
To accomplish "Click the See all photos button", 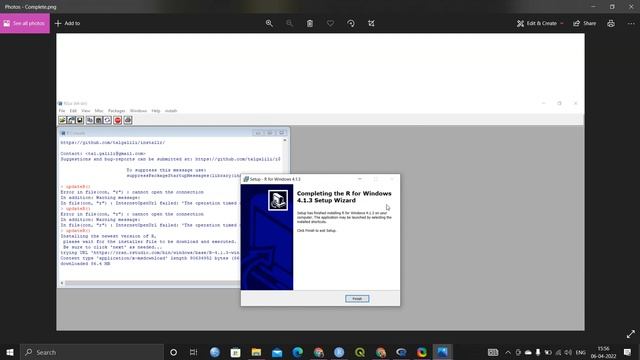I will pos(24,23).
